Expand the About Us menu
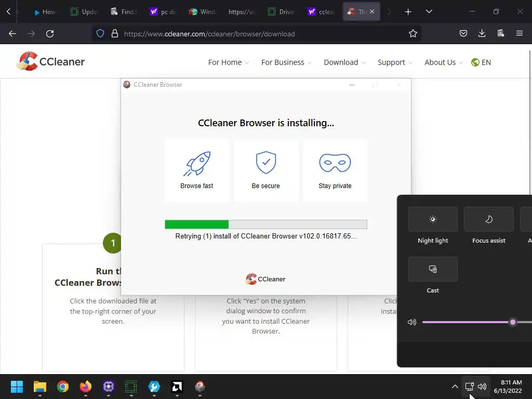The image size is (532, 399). (x=444, y=62)
